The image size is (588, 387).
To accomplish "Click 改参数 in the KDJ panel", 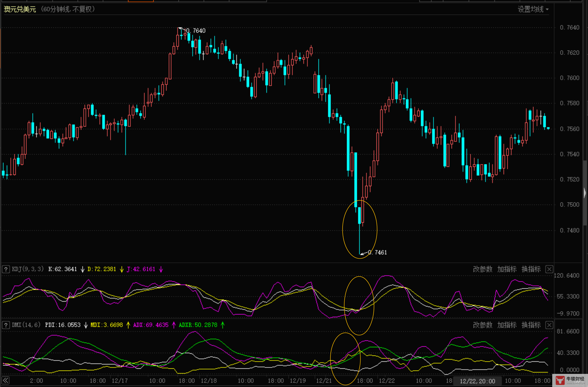I will [x=483, y=269].
